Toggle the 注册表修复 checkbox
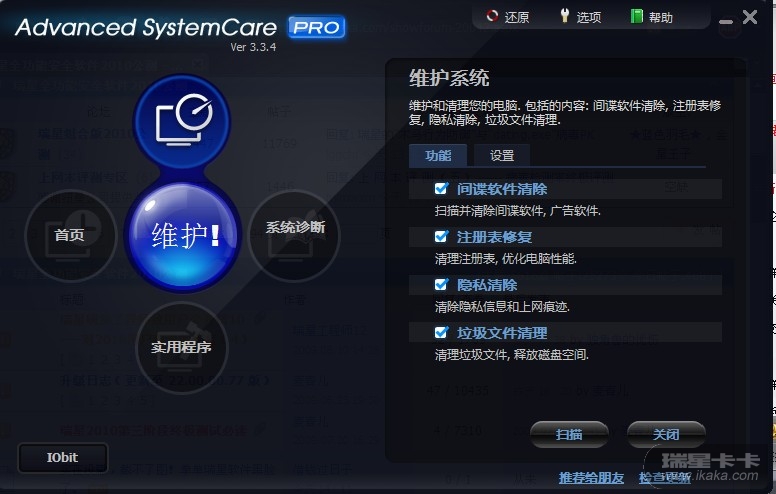Viewport: 776px width, 494px height. click(441, 237)
